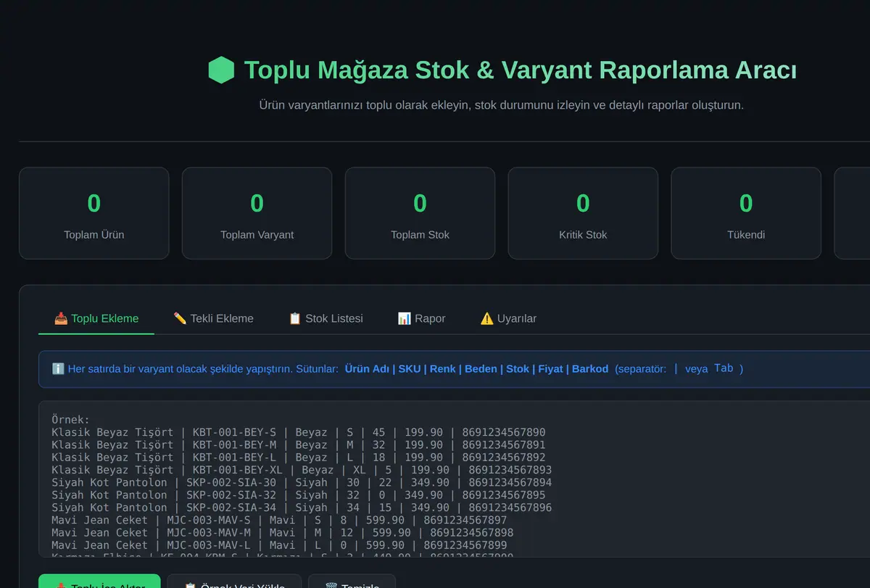Click the green Toplu İçe Aktar button
The height and width of the screenshot is (588, 870).
pos(99,581)
